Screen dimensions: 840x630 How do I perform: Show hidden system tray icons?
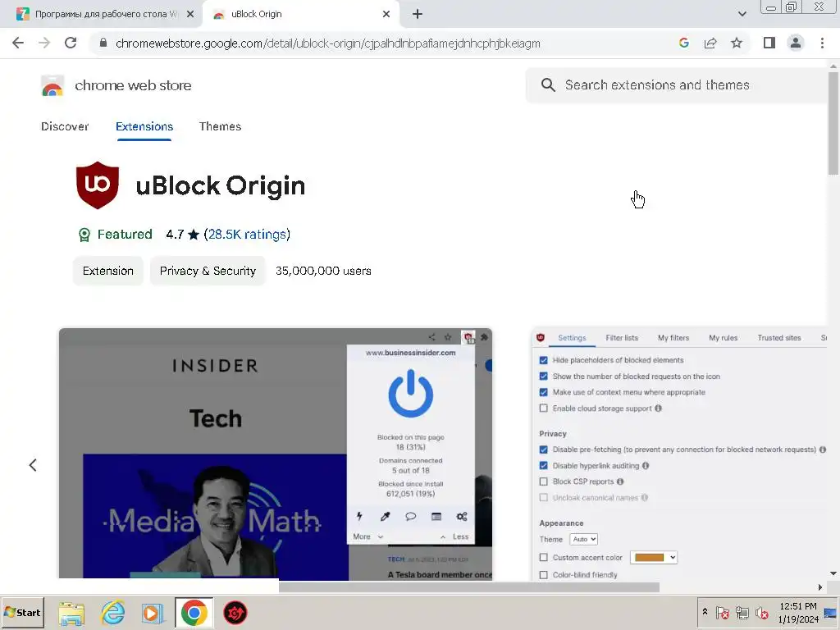[705, 612]
